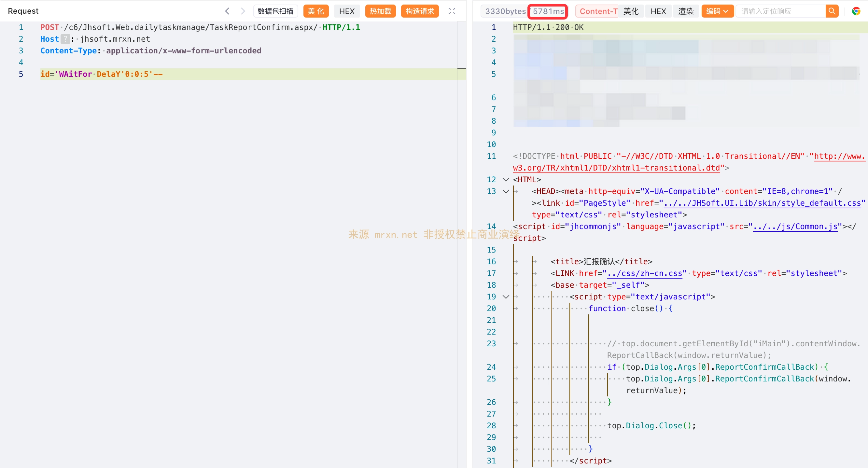Click the jhsoft.mrxn.net host value
868x468 pixels.
click(x=115, y=39)
